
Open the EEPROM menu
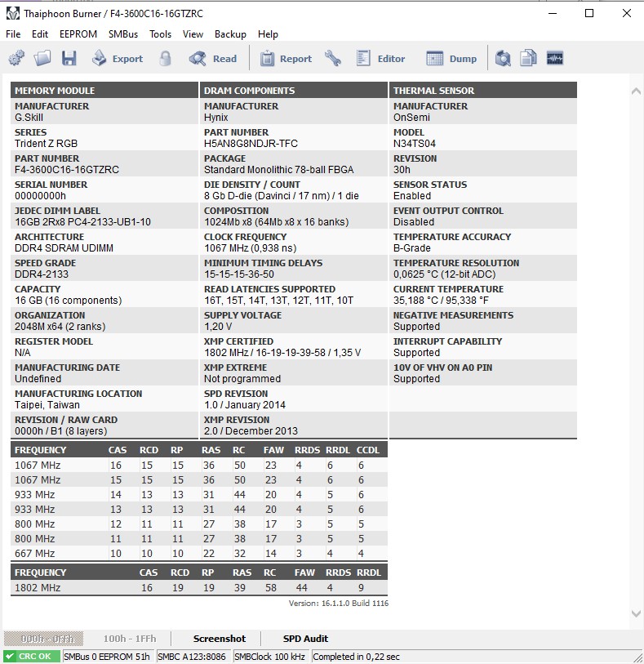[x=78, y=34]
